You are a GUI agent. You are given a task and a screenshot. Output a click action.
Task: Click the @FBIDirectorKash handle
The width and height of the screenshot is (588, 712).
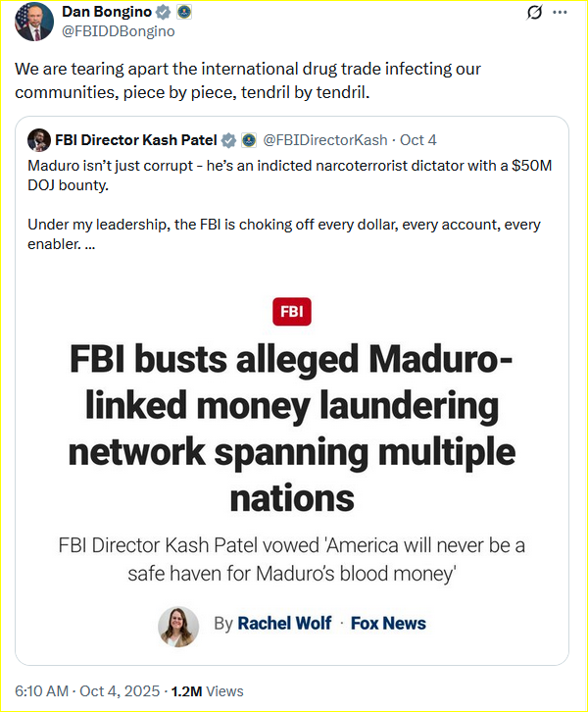324,139
